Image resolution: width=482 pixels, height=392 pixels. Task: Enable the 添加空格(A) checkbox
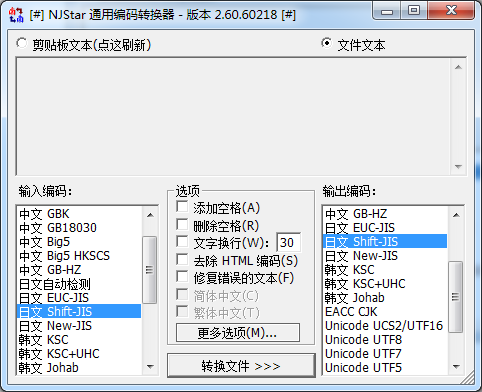point(182,207)
